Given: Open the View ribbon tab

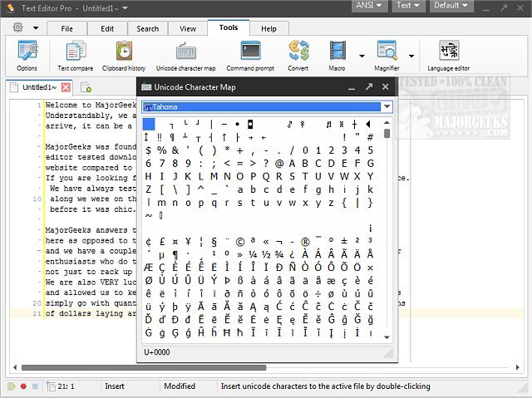Looking at the screenshot, I should [x=188, y=28].
